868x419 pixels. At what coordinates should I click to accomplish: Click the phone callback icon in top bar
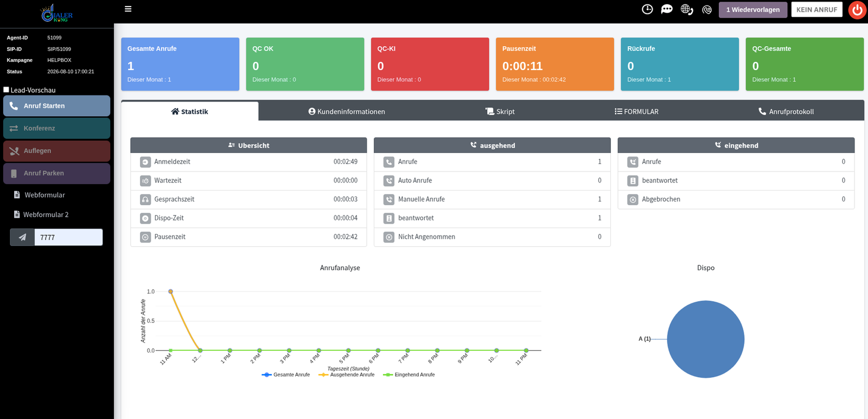[x=707, y=10]
